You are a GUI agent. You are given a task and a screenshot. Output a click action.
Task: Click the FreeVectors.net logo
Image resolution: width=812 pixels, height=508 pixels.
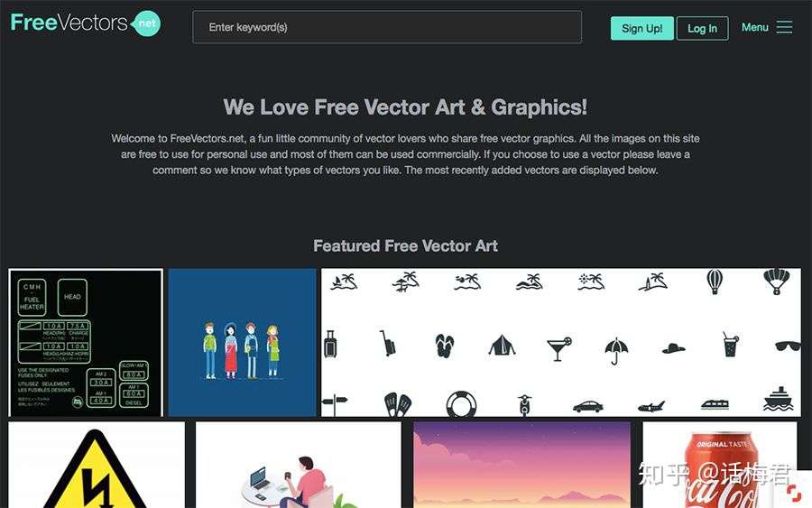coord(86,23)
